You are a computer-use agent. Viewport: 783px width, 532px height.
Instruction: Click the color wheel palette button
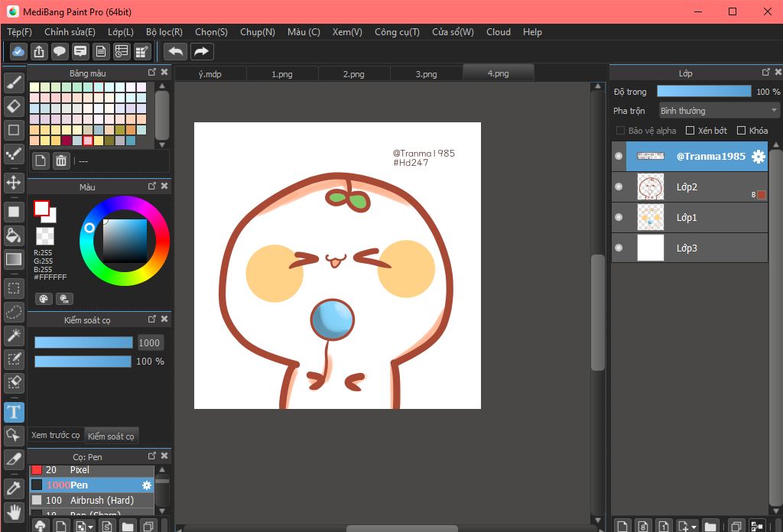coord(44,298)
